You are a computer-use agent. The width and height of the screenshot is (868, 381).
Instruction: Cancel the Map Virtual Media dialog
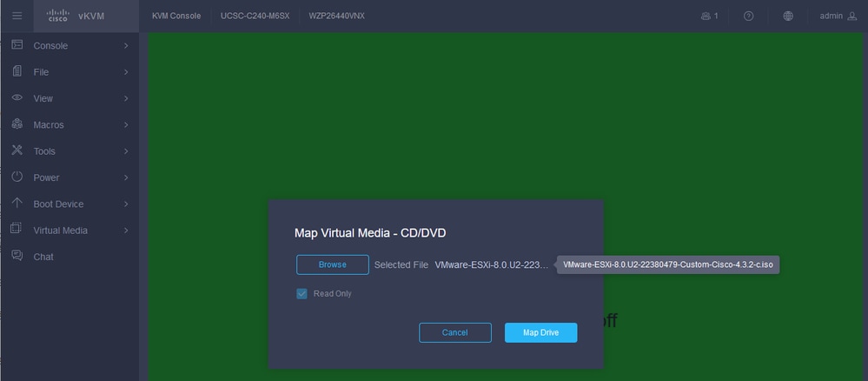(455, 333)
